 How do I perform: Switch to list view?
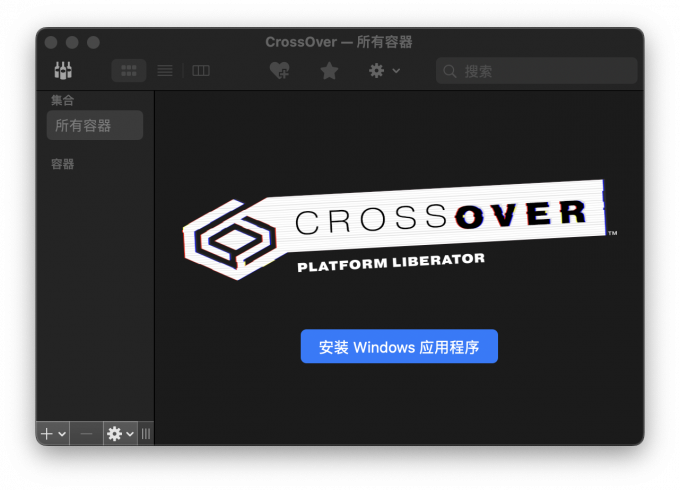165,71
